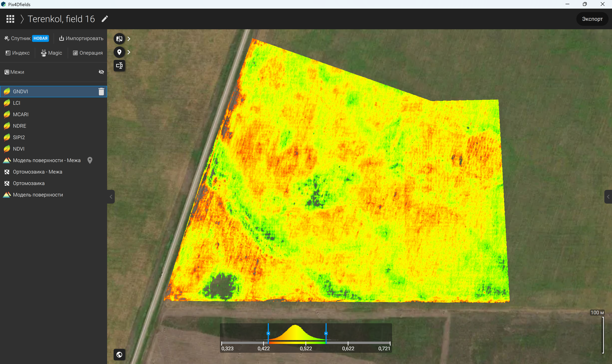Show the right side panel
This screenshot has height=364, width=612.
608,197
